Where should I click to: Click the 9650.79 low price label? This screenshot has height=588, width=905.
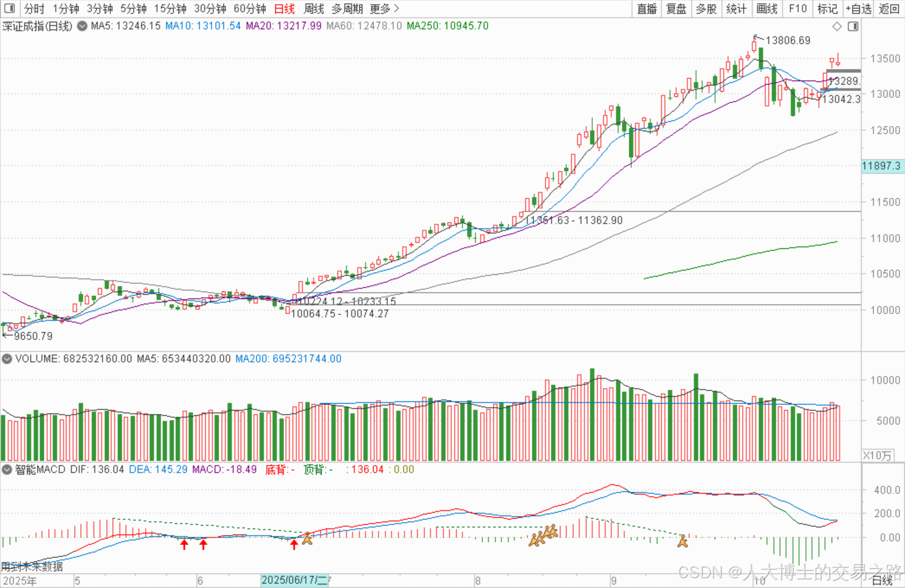coord(33,336)
